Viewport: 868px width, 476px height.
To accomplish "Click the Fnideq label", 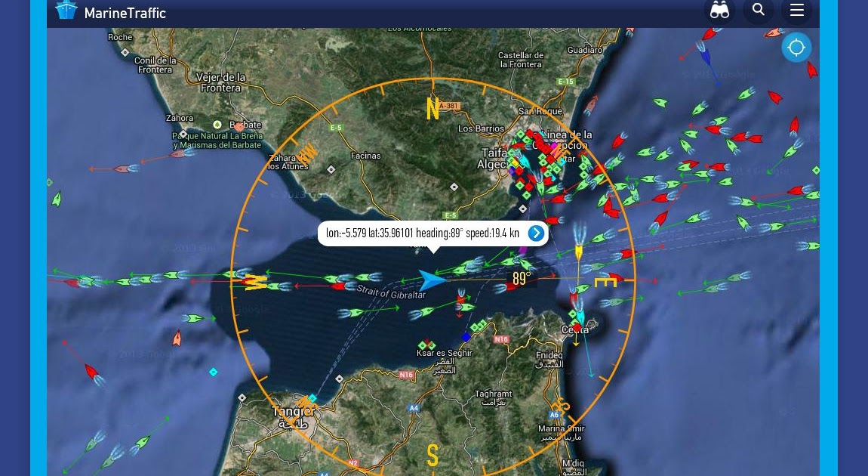I will click(x=549, y=355).
